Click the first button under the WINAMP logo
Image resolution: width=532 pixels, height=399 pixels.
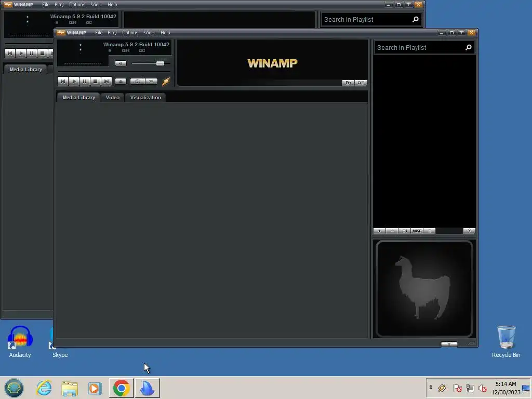pos(348,83)
